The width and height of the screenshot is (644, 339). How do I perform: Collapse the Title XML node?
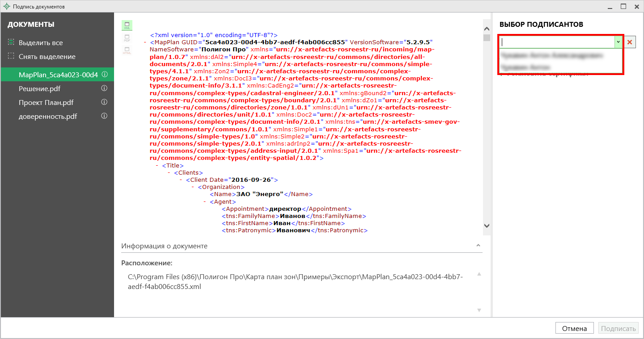tap(157, 166)
